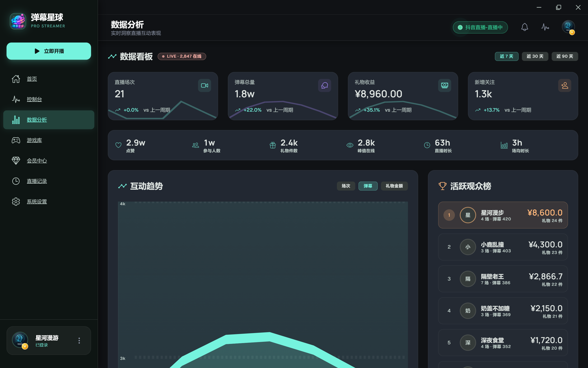Open 直播记录 in sidebar
Image resolution: width=588 pixels, height=368 pixels.
(x=49, y=181)
